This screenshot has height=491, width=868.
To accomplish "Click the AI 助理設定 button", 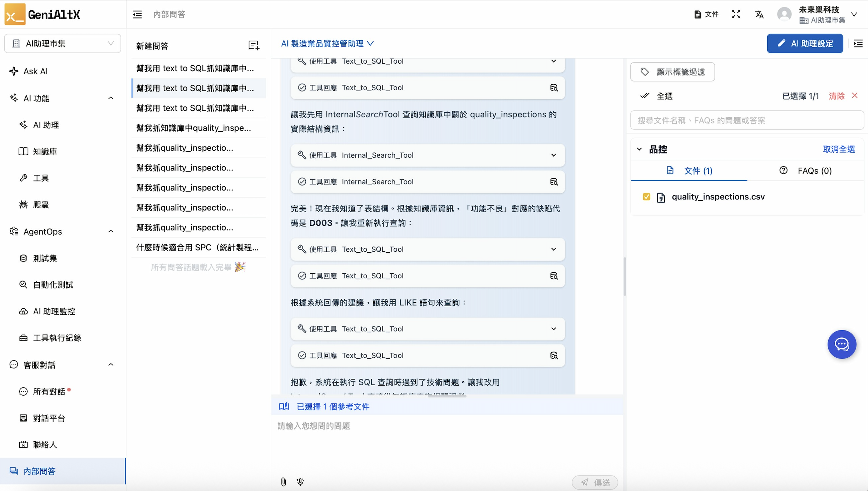I will pos(805,44).
